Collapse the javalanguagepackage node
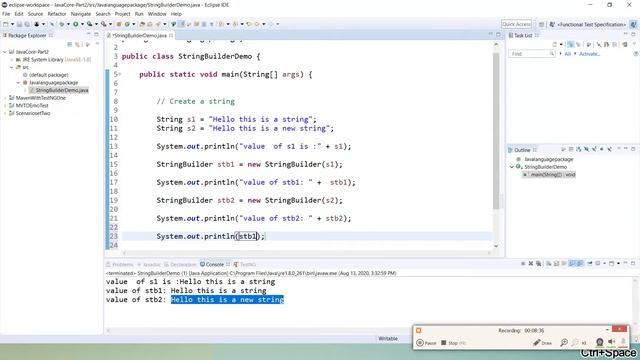Screen dimensions: 640x360 tap(18, 82)
